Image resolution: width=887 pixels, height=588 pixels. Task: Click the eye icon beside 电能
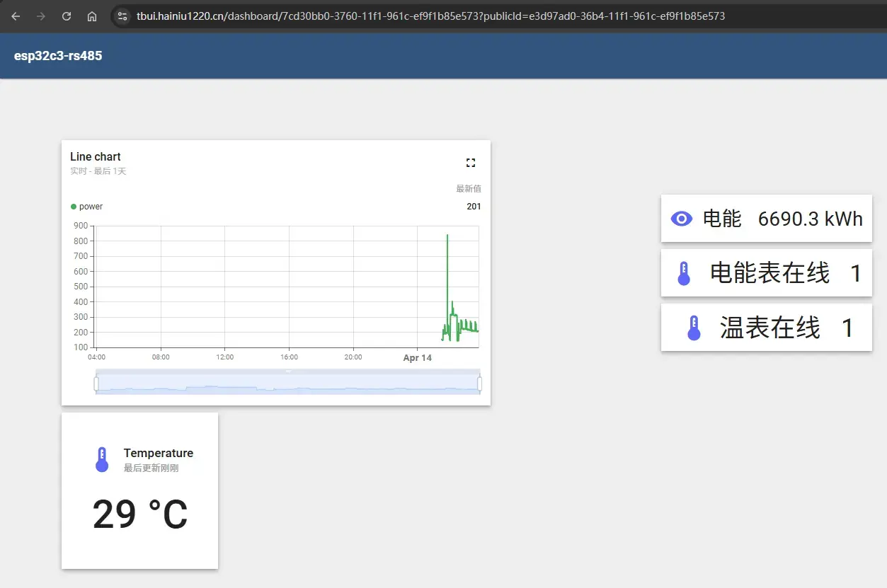[x=681, y=219]
